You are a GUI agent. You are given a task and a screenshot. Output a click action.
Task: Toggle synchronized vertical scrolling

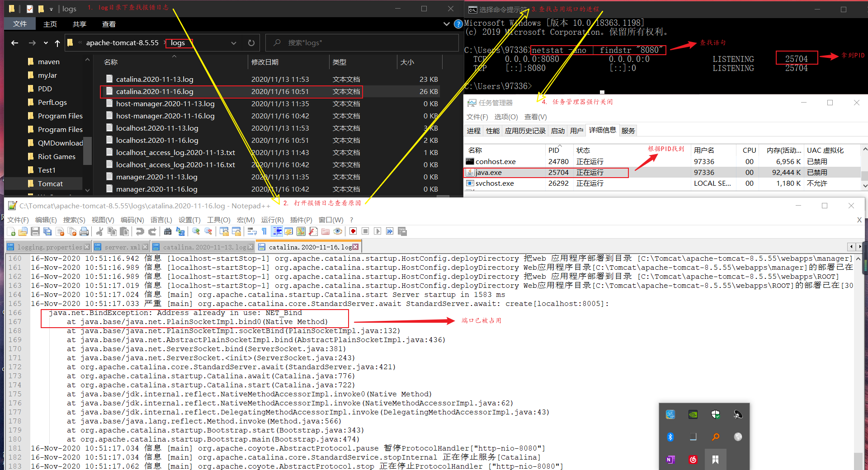(x=224, y=231)
